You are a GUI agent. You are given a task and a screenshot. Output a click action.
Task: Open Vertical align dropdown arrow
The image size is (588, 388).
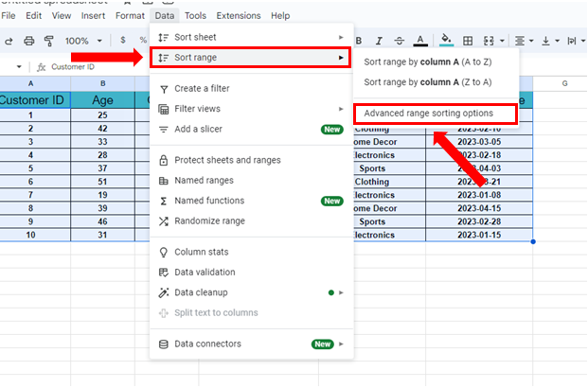tap(558, 41)
